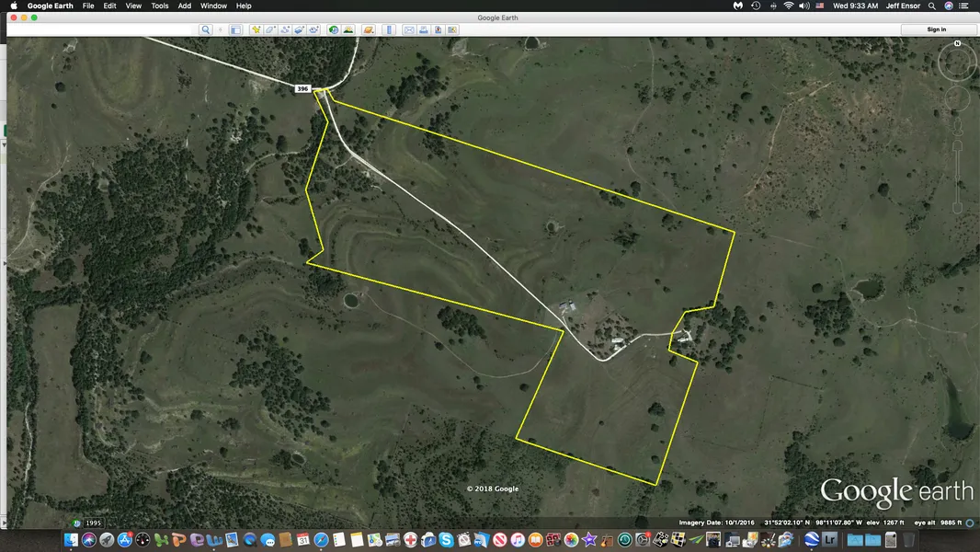This screenshot has width=980, height=552.
Task: Open the Tools menu
Action: point(159,6)
